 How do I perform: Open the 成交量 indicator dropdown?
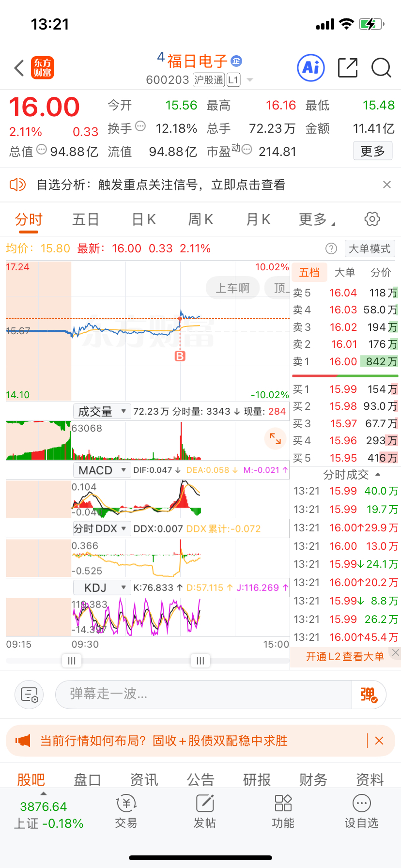pos(102,411)
